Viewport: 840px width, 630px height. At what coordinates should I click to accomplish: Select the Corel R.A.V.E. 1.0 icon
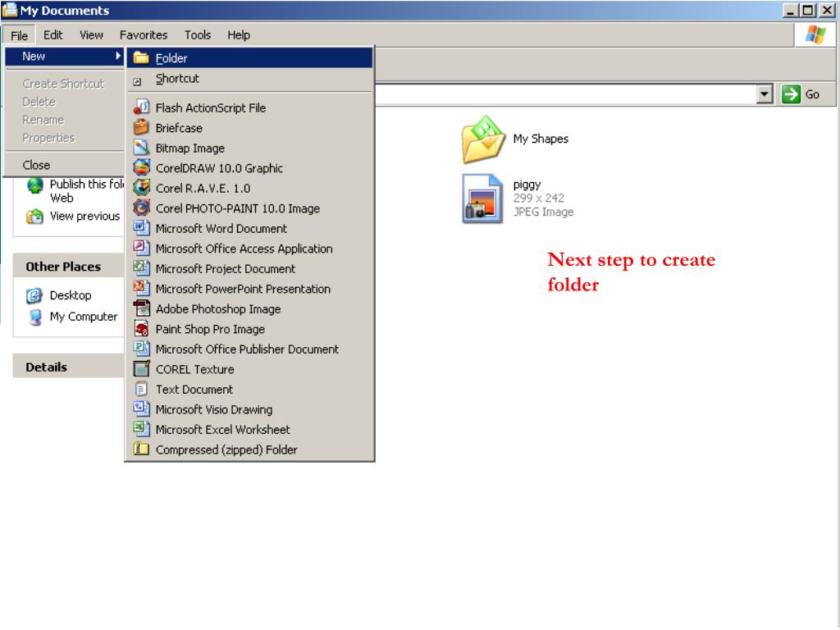point(141,188)
